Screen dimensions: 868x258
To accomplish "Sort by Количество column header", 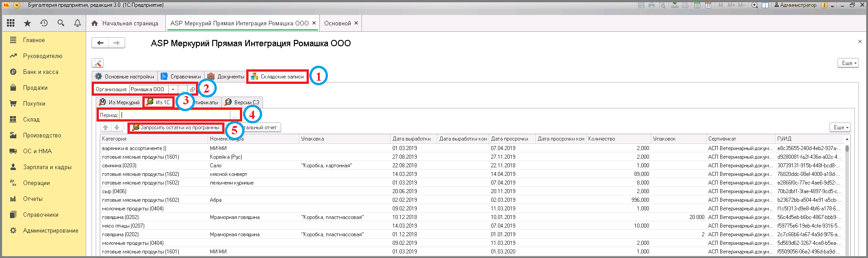I will tap(618, 139).
